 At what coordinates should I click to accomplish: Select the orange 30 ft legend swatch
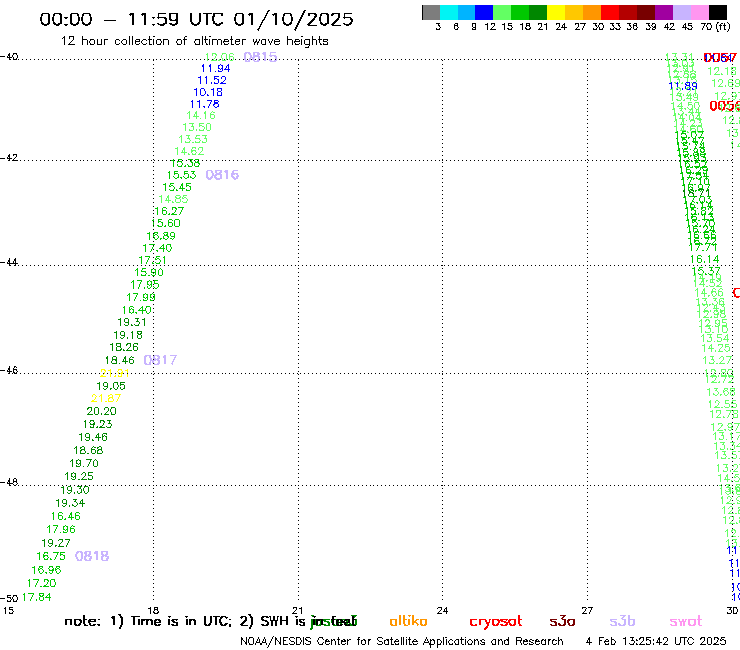coord(592,13)
